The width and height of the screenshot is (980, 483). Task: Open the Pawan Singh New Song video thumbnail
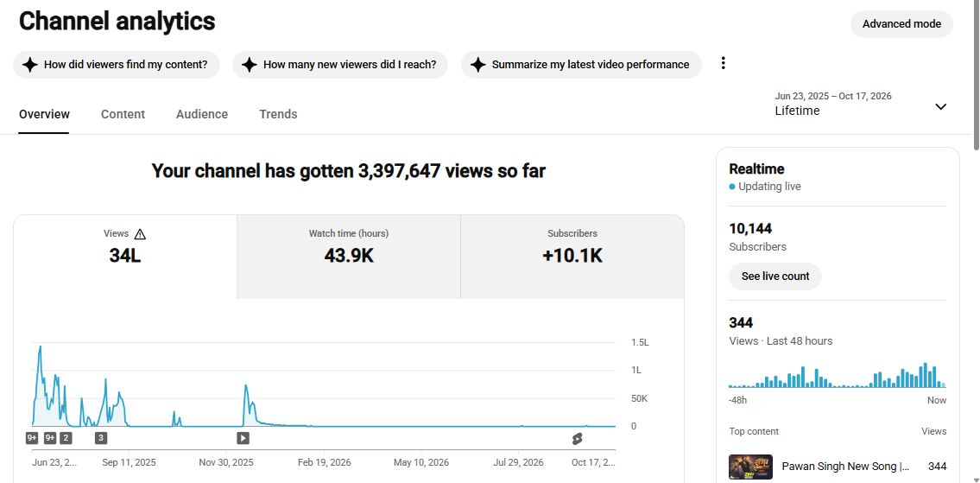click(x=750, y=467)
